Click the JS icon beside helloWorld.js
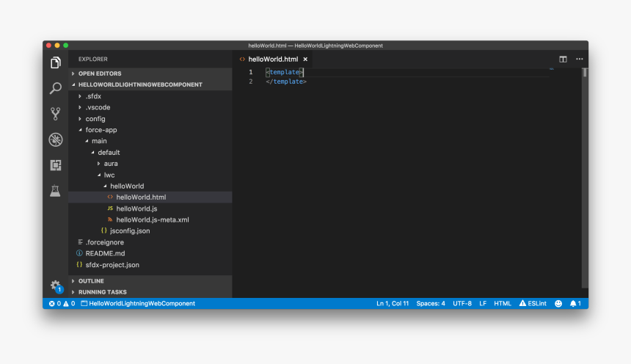Viewport: 631px width, 364px height. coord(110,208)
